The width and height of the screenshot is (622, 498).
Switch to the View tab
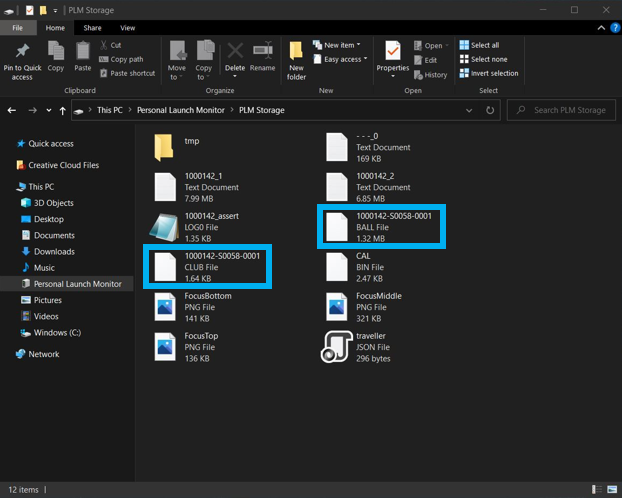(128, 28)
